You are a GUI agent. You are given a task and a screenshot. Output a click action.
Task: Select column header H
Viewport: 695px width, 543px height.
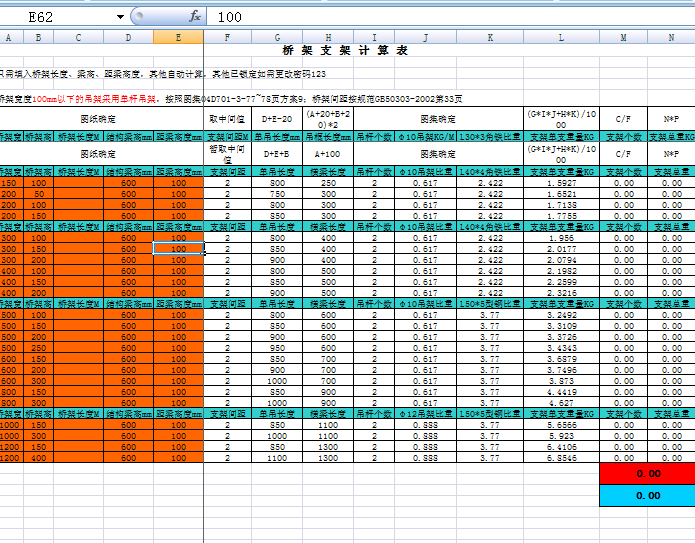[x=328, y=38]
